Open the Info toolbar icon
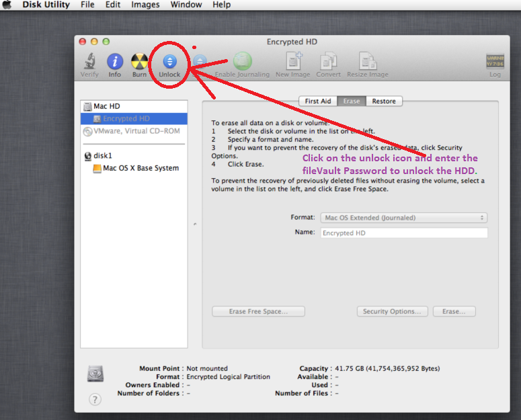Viewport: 521px width, 420px height. pos(115,61)
